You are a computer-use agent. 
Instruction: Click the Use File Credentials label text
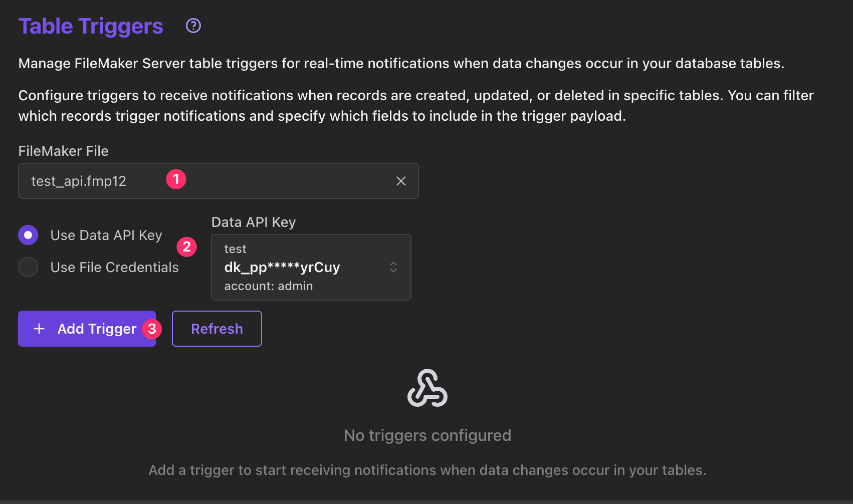click(114, 268)
